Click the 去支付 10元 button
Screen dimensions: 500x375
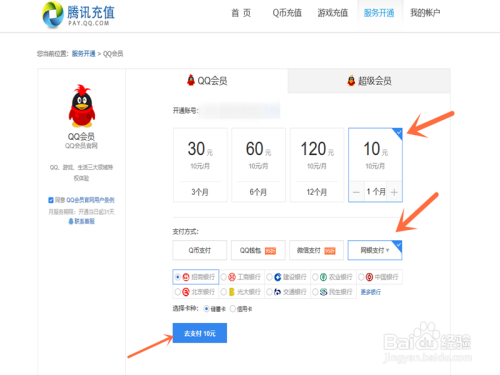click(200, 333)
